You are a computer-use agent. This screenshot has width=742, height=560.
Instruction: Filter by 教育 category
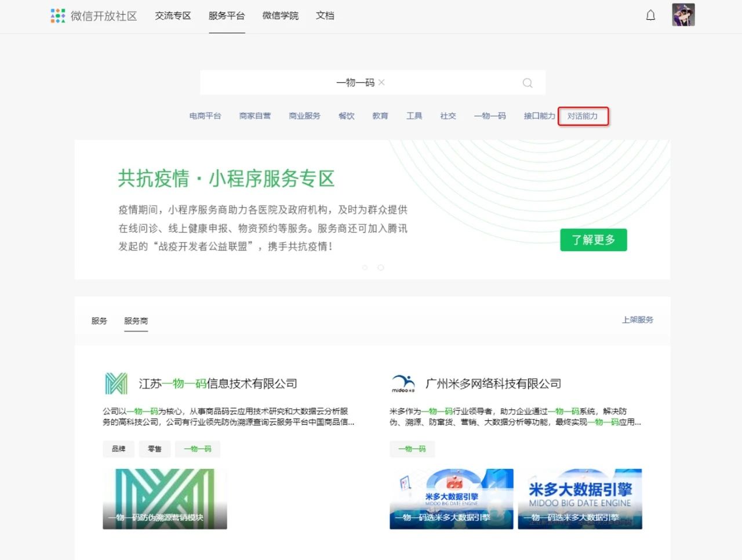click(x=380, y=116)
